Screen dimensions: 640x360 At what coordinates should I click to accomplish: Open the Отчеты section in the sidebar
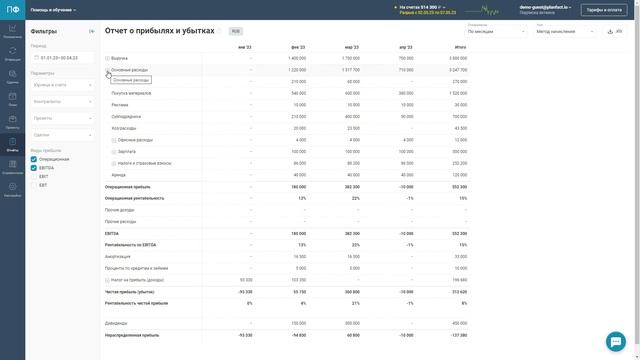pyautogui.click(x=13, y=144)
